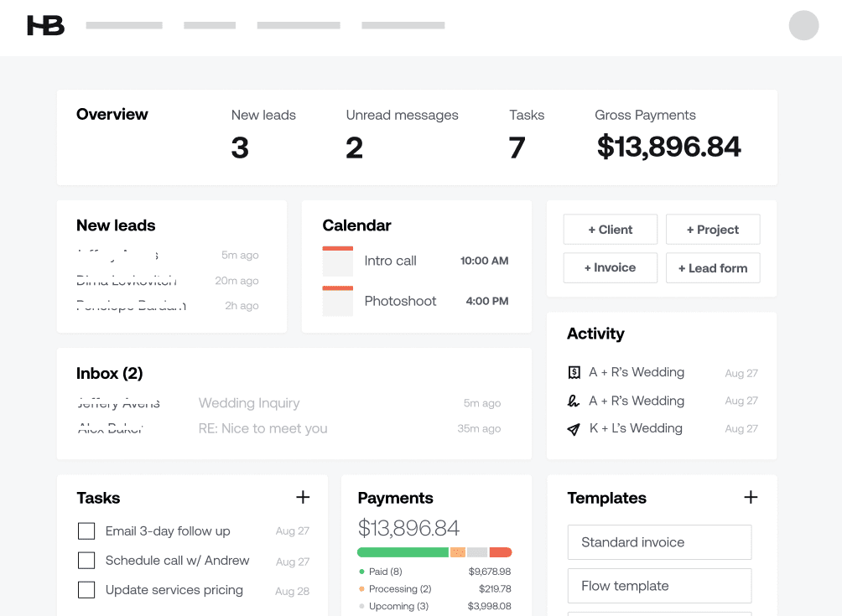The width and height of the screenshot is (842, 616).
Task: Click the 35m ago inbox timestamp
Action: click(479, 429)
